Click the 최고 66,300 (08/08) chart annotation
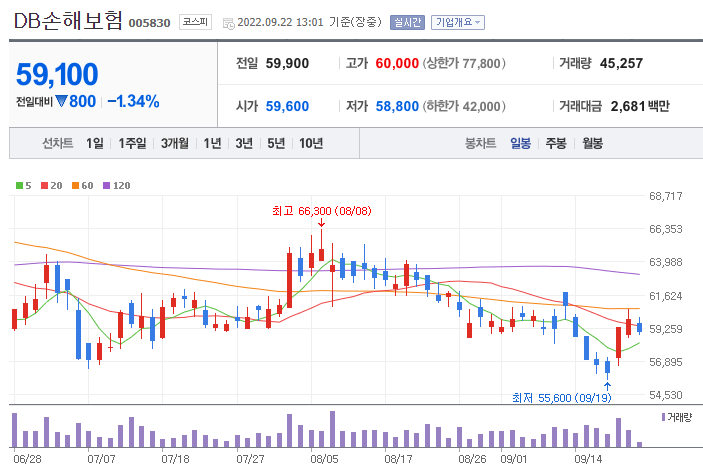Viewport: 703px width, 471px height. [x=322, y=211]
